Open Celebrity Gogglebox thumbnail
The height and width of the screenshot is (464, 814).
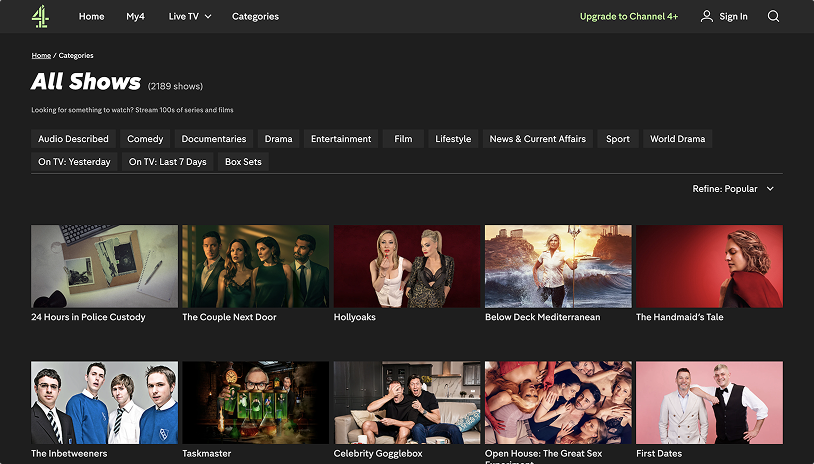[407, 403]
